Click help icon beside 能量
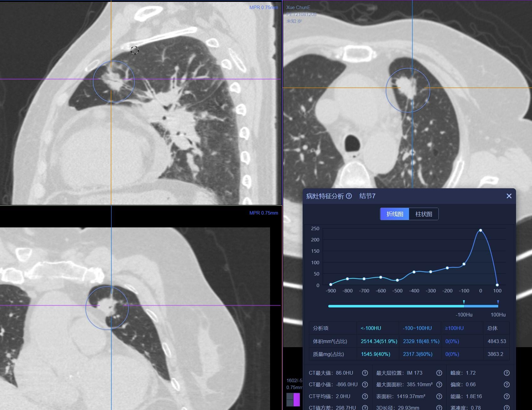Viewport: 532px width, 410px height. [507, 396]
